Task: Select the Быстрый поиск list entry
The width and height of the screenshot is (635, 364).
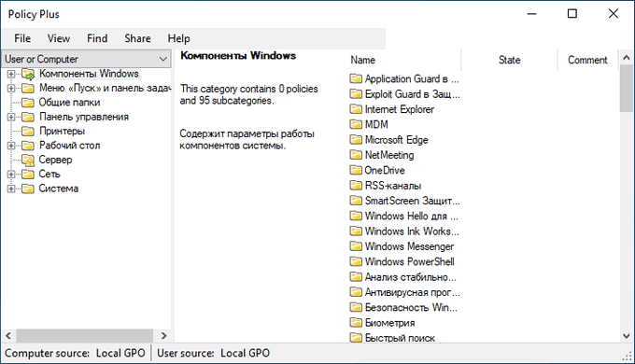Action: 400,338
